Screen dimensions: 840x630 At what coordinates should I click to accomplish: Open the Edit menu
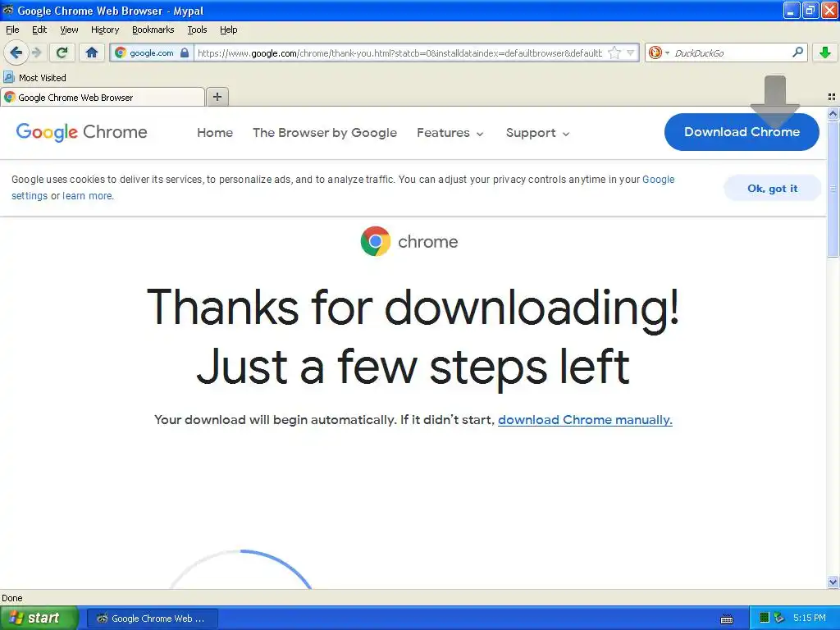click(39, 30)
